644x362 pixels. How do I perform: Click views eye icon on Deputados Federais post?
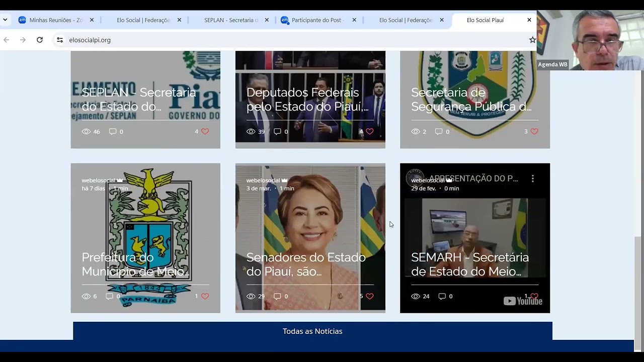[x=251, y=131]
